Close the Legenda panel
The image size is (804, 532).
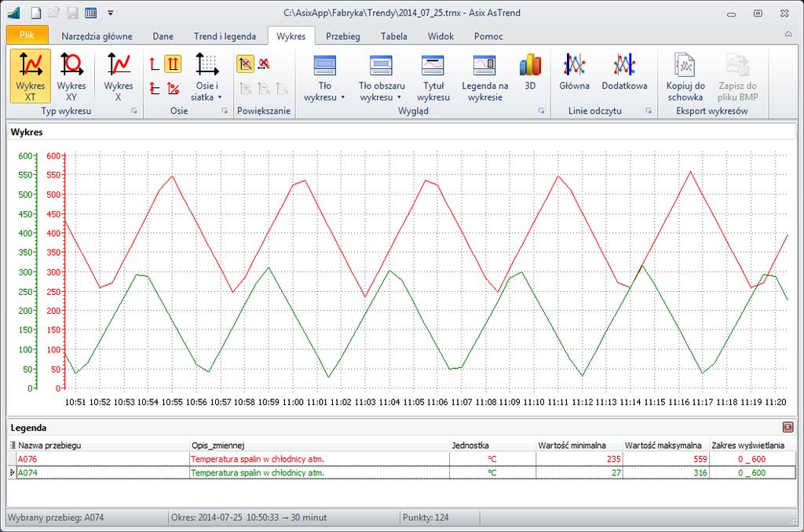point(788,427)
